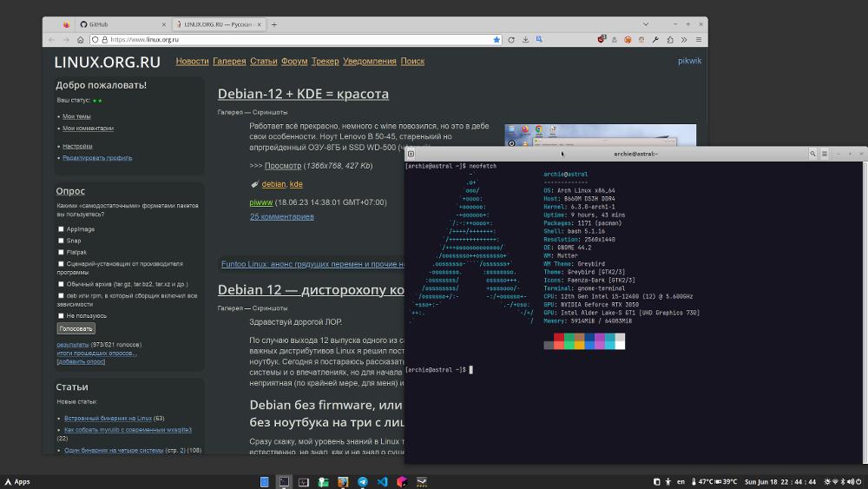Launch Visual Studio Code from taskbar
This screenshot has width=868, height=489.
point(382,482)
